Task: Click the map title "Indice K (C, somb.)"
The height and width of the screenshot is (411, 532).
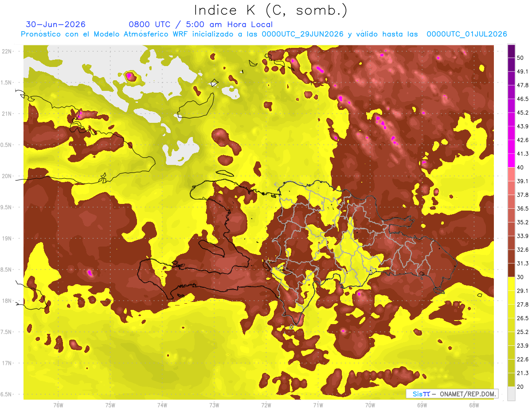Action: (x=271, y=10)
